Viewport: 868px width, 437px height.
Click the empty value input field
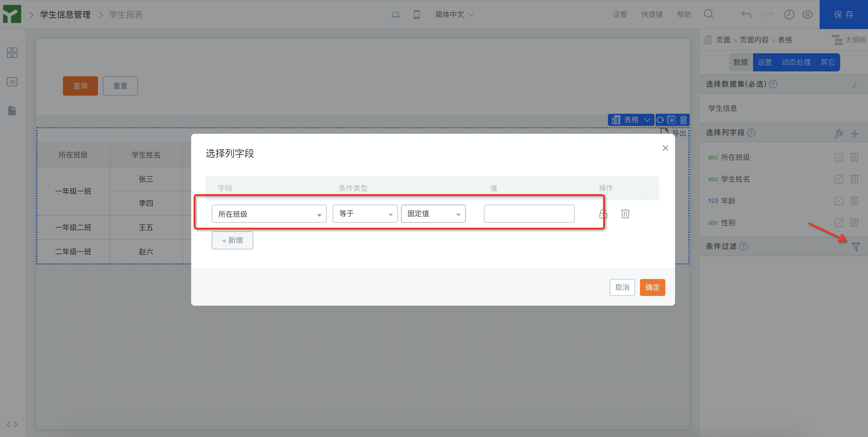[529, 214]
